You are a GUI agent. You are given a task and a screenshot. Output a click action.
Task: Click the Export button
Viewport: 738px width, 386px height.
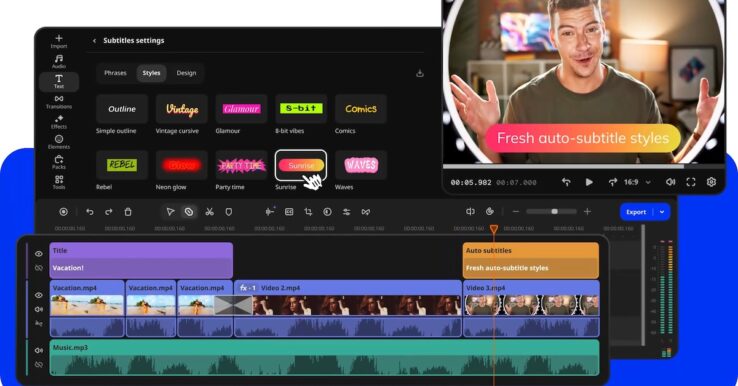tap(636, 212)
